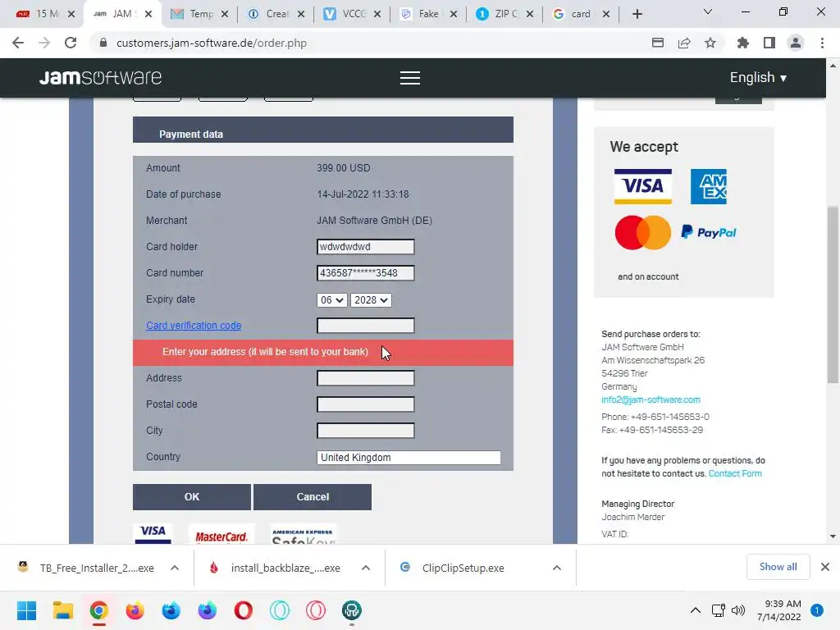Screen dimensions: 840x630
Task: Close the downloads bar
Action: [x=825, y=567]
